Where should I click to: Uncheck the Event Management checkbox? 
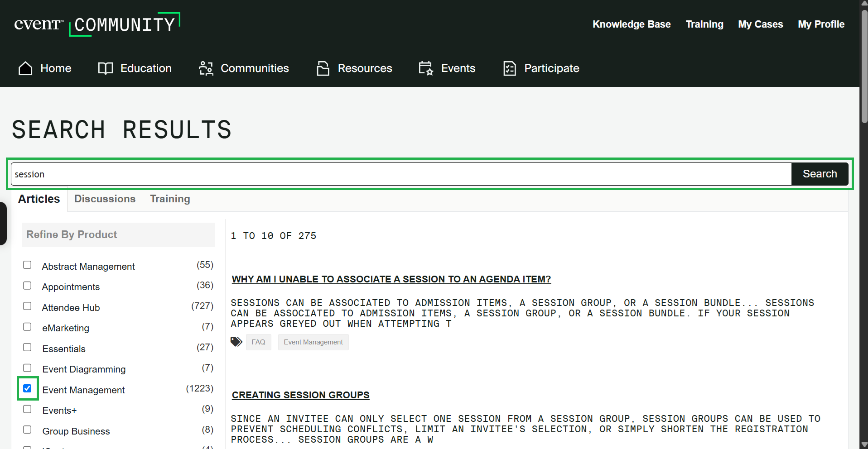click(x=27, y=388)
